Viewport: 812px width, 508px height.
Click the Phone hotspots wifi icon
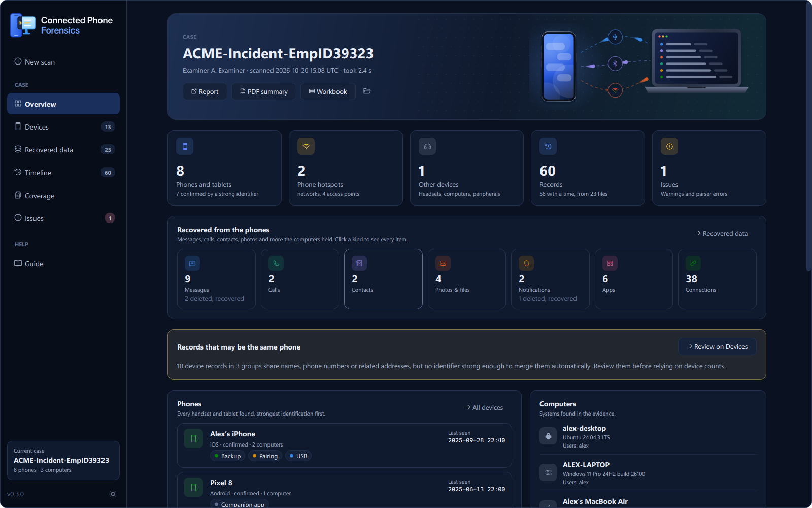(306, 146)
